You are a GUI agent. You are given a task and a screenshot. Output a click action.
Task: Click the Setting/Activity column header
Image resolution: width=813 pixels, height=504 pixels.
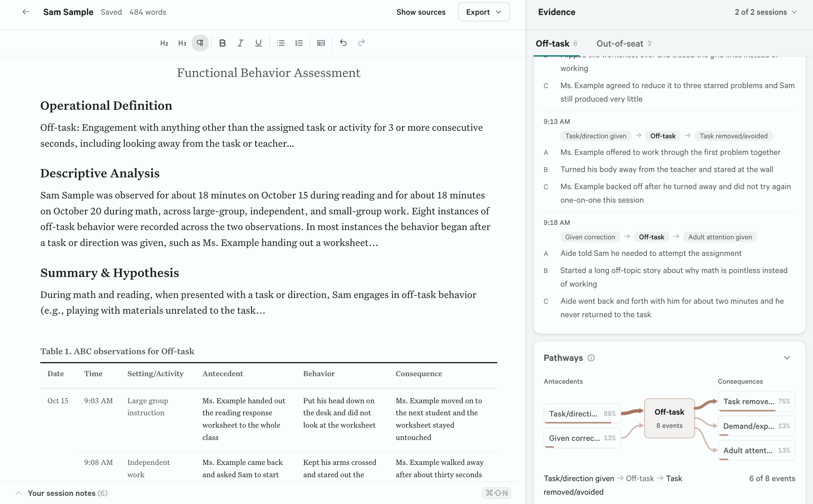point(155,374)
